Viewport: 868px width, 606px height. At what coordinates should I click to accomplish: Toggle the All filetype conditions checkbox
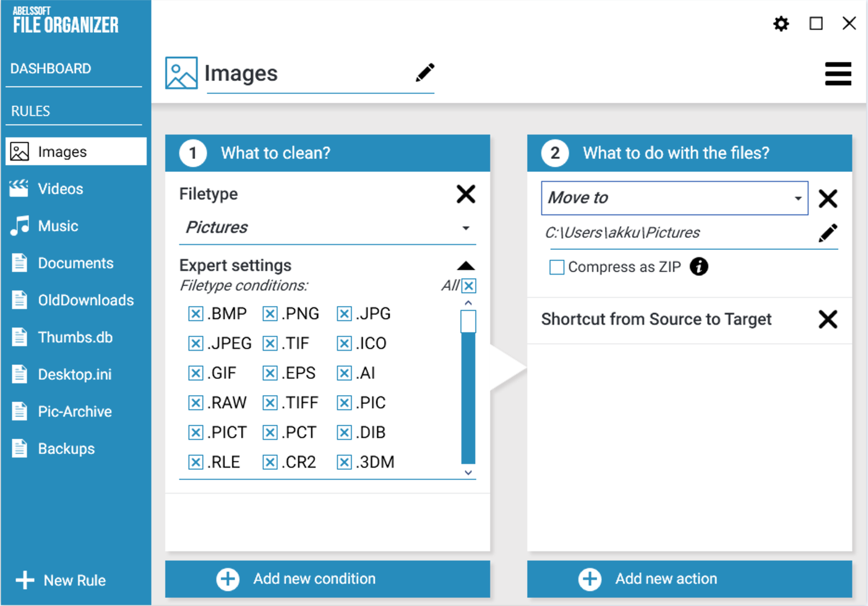[x=469, y=285]
